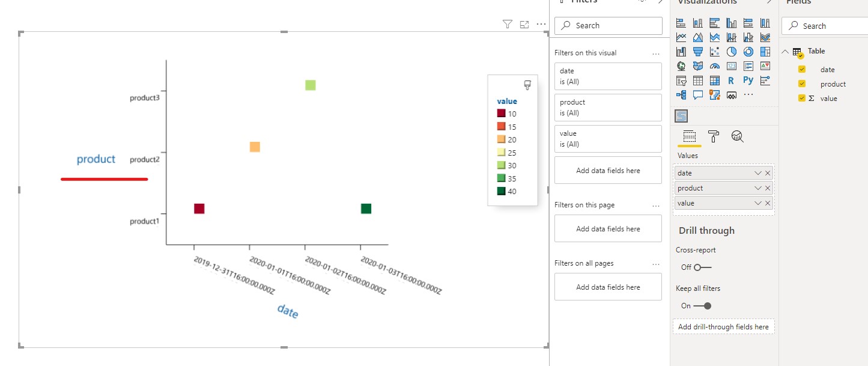This screenshot has width=868, height=366.
Task: Select the 100% stacked column chart visual
Action: click(x=765, y=23)
